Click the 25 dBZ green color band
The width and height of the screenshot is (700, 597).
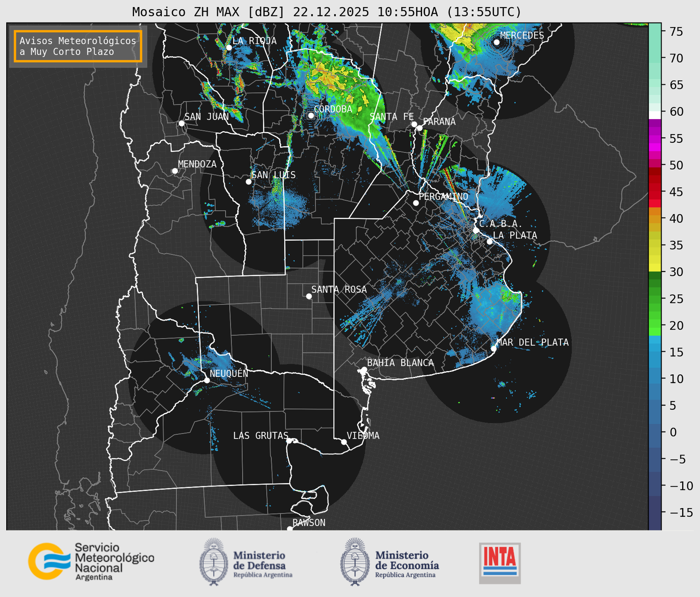pos(655,299)
